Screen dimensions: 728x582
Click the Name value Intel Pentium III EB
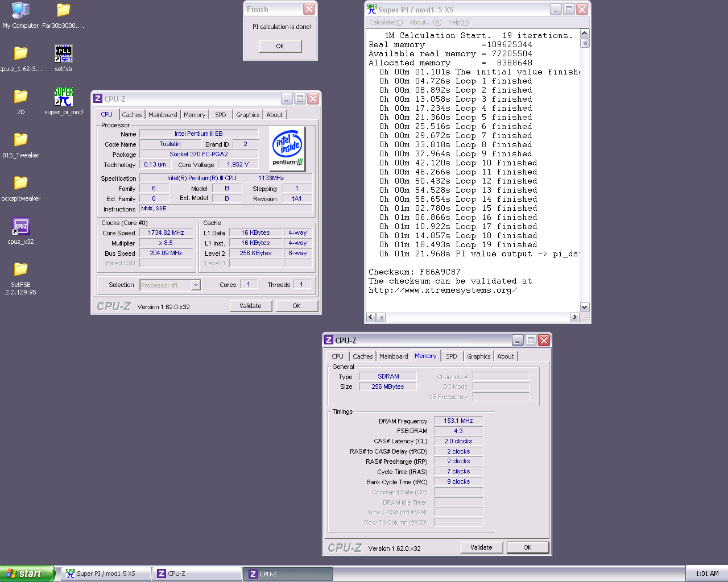198,134
